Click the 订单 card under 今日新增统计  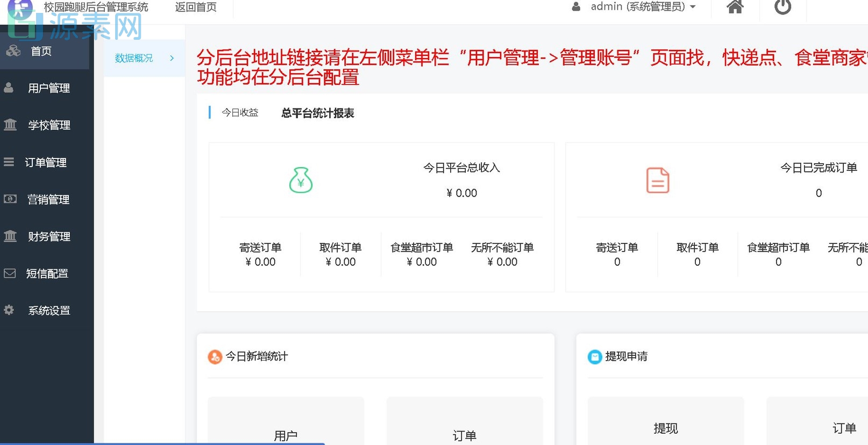point(465,421)
